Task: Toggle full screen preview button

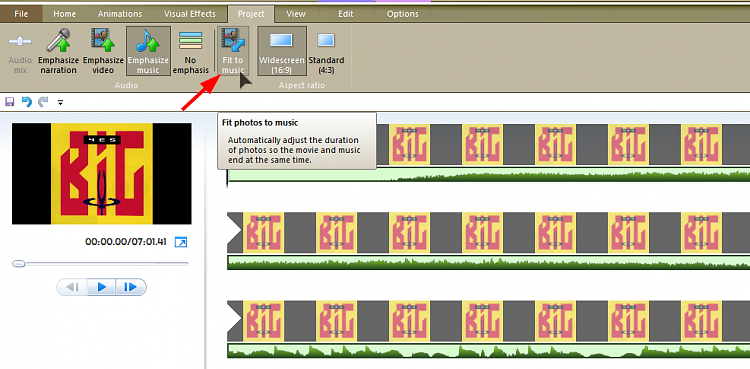Action: [181, 242]
